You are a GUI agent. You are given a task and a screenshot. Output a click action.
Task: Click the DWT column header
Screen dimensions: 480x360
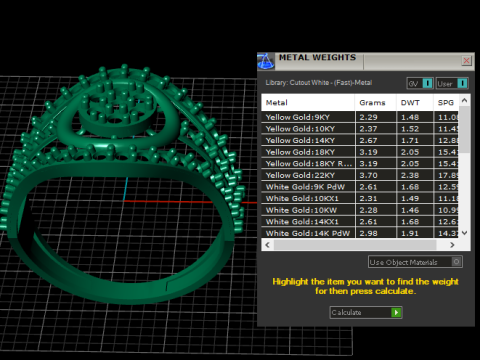click(x=415, y=103)
